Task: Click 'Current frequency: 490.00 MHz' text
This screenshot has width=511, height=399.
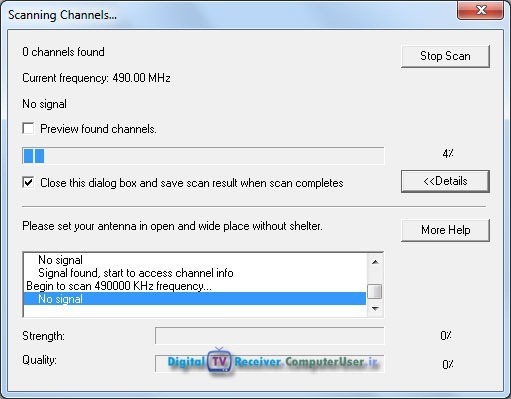Action: pos(96,78)
